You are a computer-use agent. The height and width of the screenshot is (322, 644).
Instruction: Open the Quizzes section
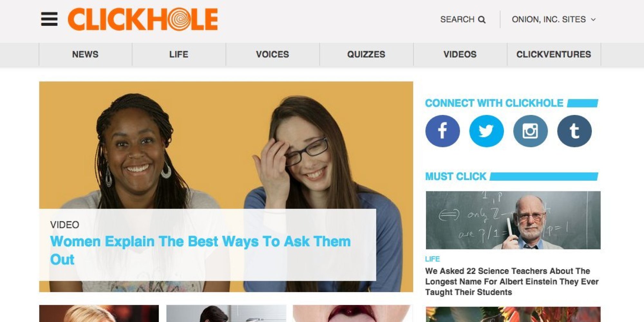point(366,54)
